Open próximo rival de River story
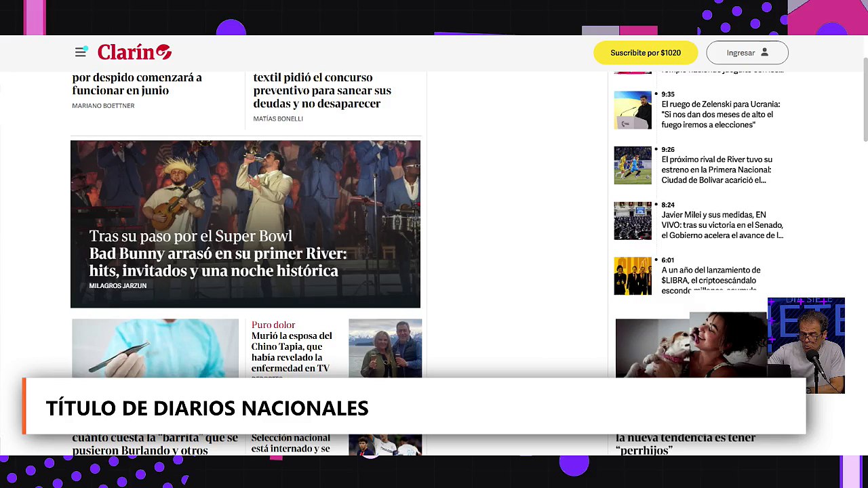This screenshot has height=488, width=868. pyautogui.click(x=716, y=169)
